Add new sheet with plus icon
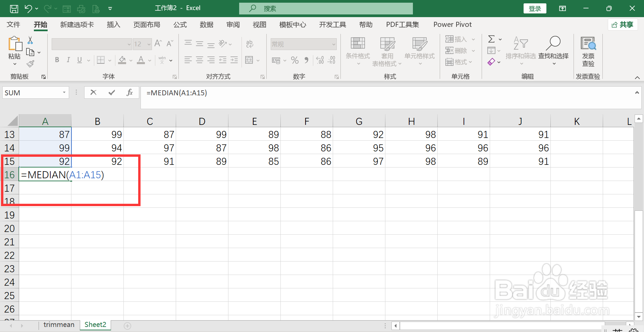Viewport: 644px width, 332px height. 127,326
